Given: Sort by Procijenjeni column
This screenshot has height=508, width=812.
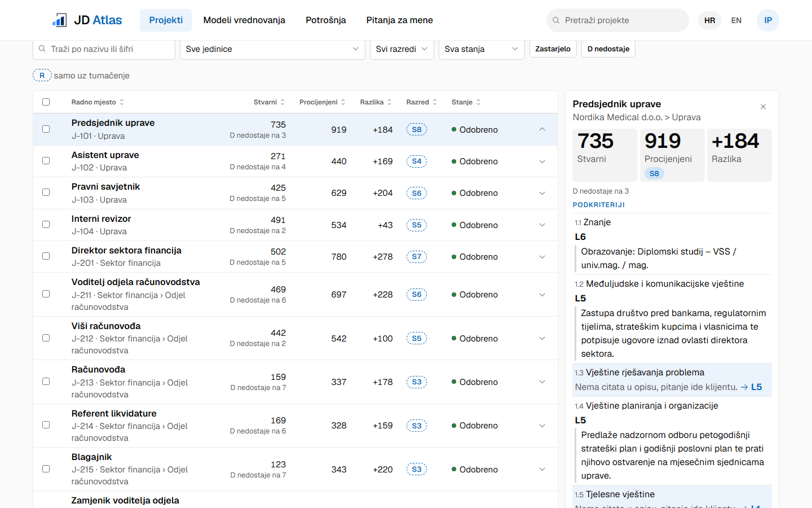Looking at the screenshot, I should [x=322, y=102].
